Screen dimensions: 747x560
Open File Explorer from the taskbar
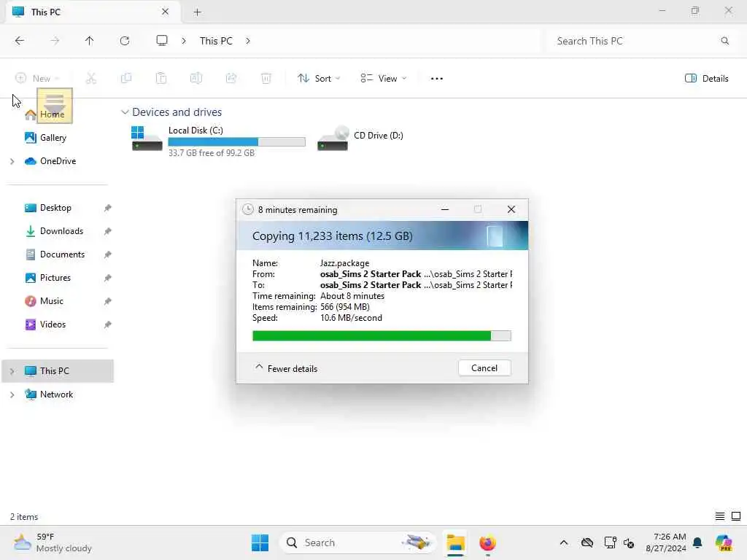click(455, 542)
